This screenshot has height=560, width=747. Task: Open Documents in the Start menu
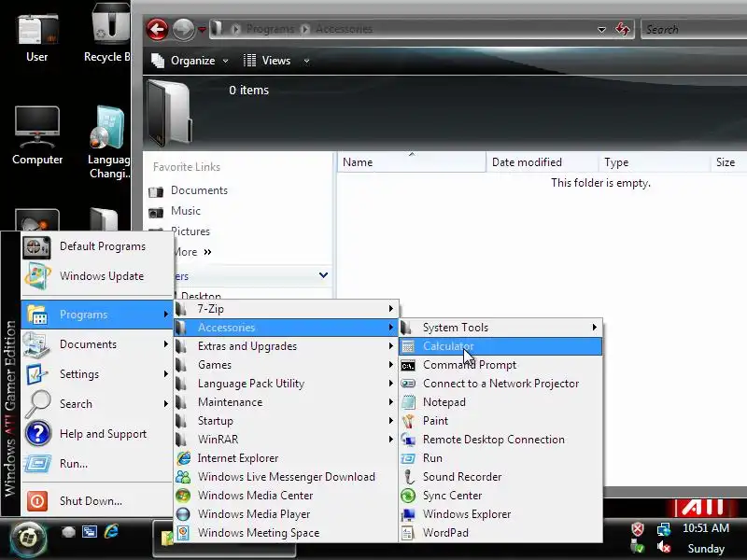[97, 344]
